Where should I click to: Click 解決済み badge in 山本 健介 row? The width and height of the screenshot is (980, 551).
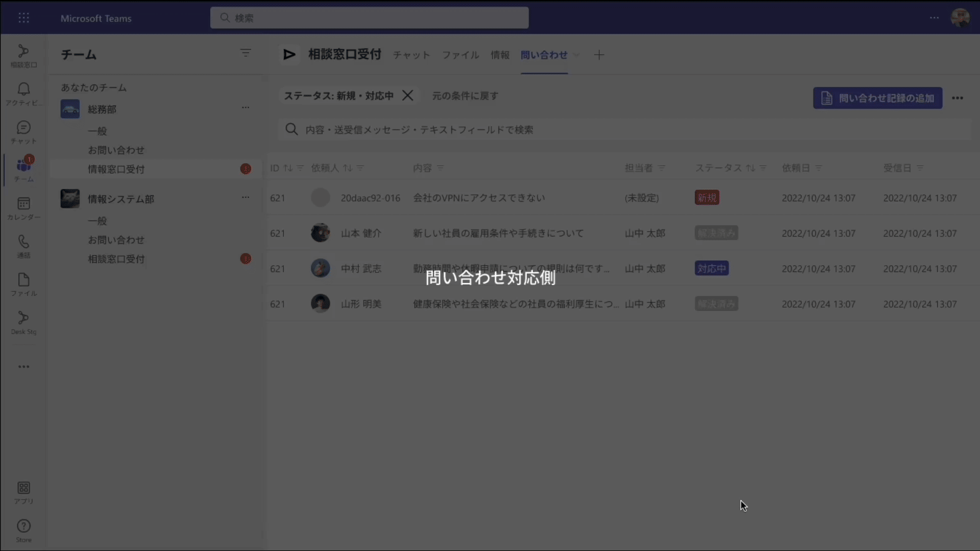coord(716,233)
